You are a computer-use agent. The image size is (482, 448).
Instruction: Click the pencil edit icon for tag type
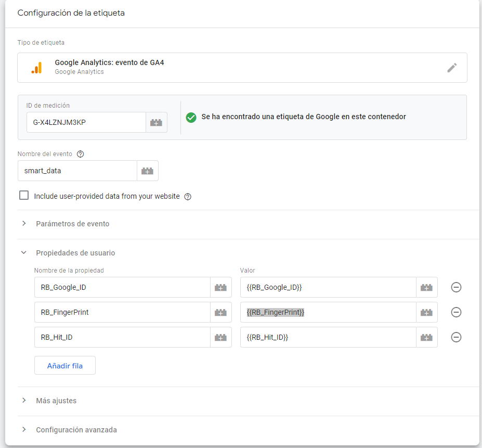[452, 68]
